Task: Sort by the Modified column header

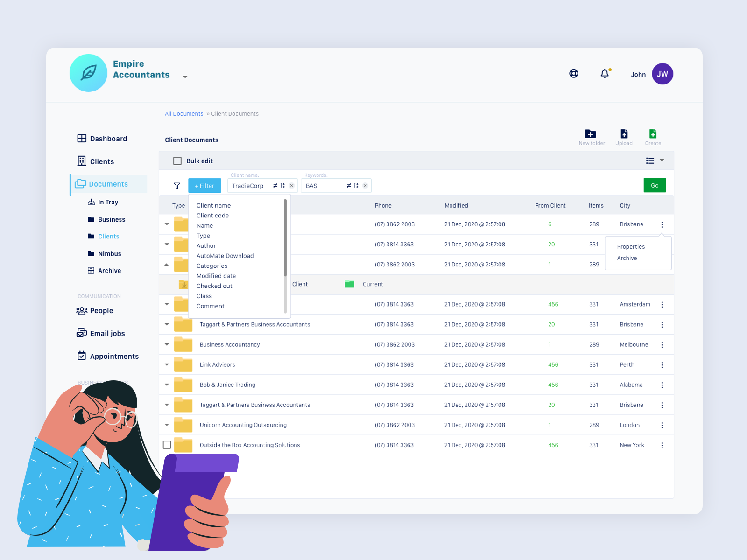Action: pyautogui.click(x=456, y=205)
